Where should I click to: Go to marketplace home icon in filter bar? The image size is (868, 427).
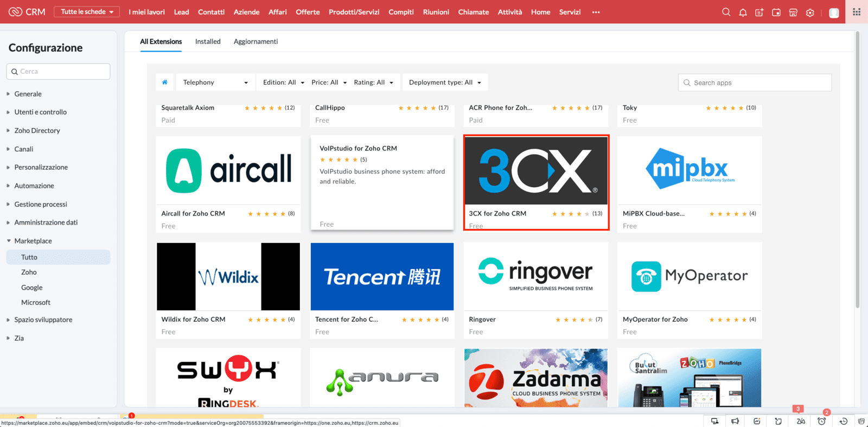(x=165, y=82)
